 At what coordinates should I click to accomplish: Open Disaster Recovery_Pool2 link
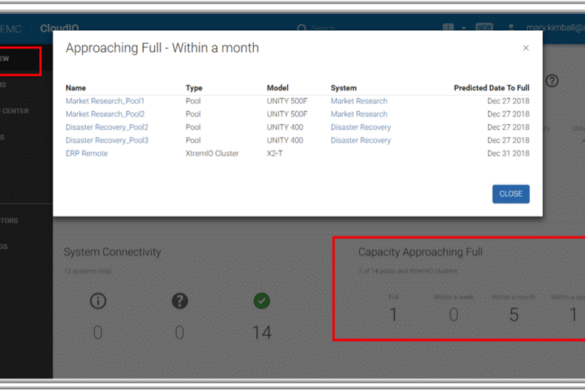[x=107, y=127]
